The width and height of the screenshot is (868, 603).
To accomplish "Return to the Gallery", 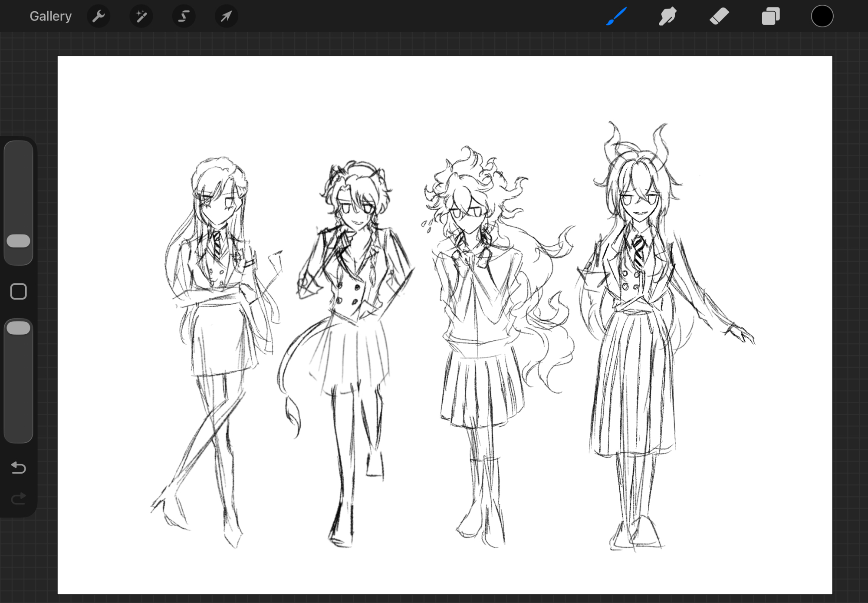I will tap(50, 16).
